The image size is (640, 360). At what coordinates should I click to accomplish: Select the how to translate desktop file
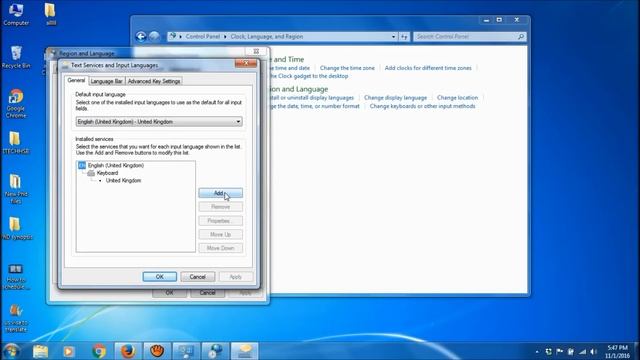point(16,318)
